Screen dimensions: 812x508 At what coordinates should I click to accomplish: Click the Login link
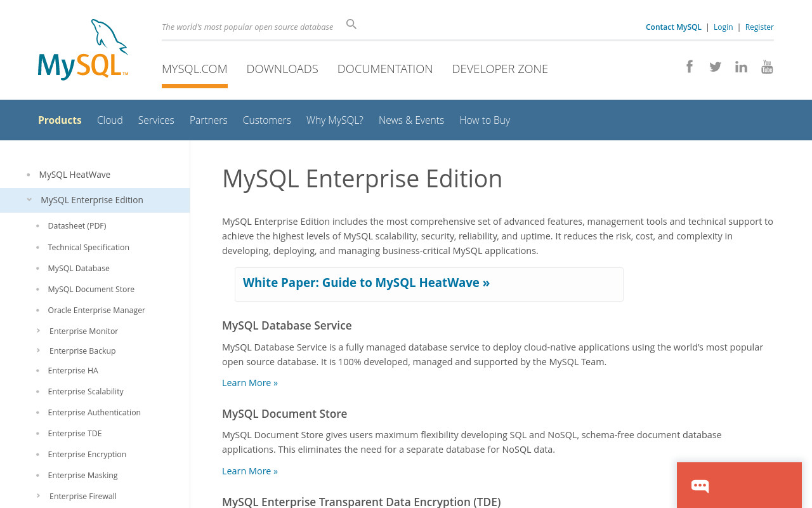click(x=723, y=27)
